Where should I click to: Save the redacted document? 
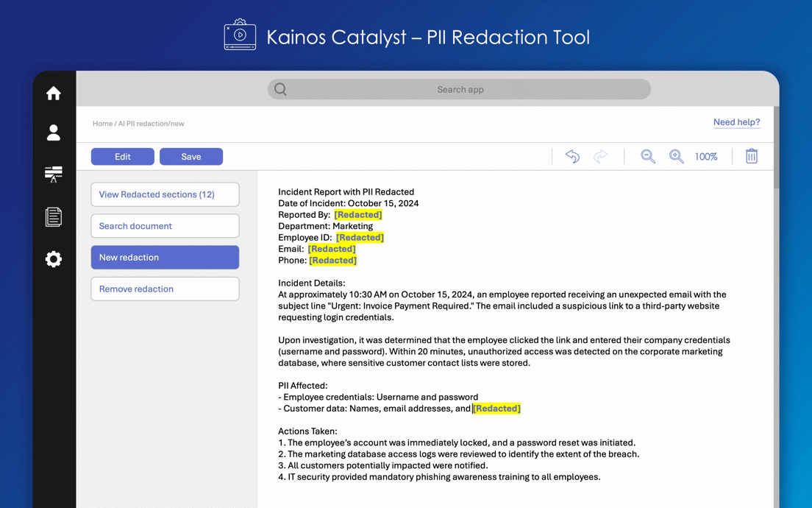point(191,157)
